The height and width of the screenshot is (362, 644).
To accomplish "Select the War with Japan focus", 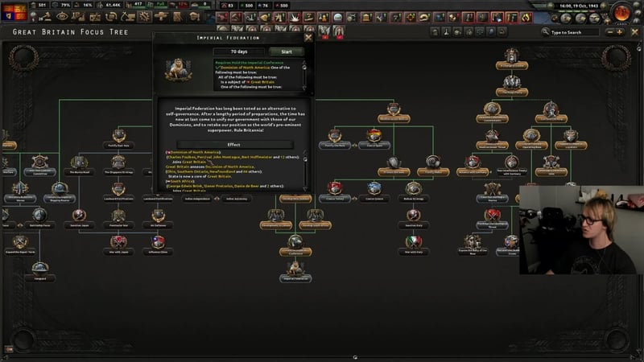I will tap(118, 245).
